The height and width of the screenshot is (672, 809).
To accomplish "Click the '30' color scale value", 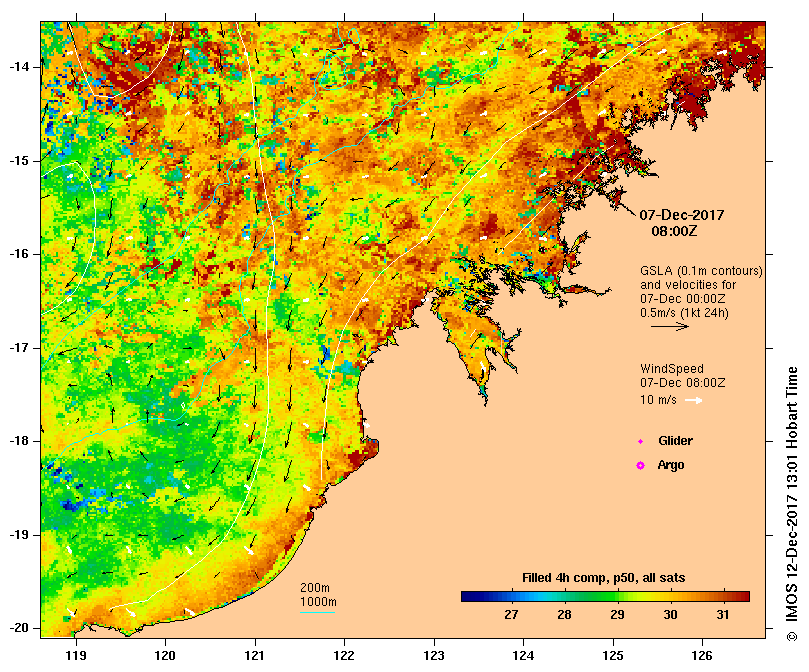I will 670,615.
